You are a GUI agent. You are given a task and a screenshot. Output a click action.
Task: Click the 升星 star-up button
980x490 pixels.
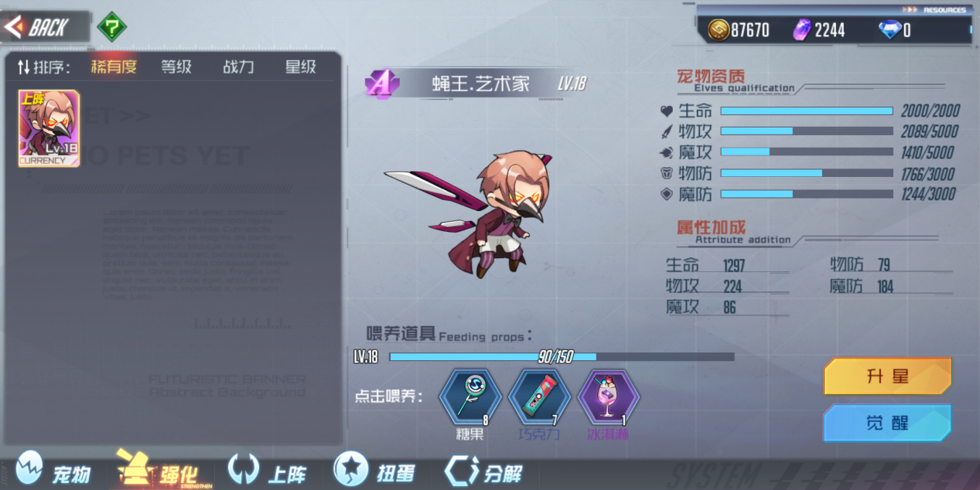pyautogui.click(x=887, y=376)
